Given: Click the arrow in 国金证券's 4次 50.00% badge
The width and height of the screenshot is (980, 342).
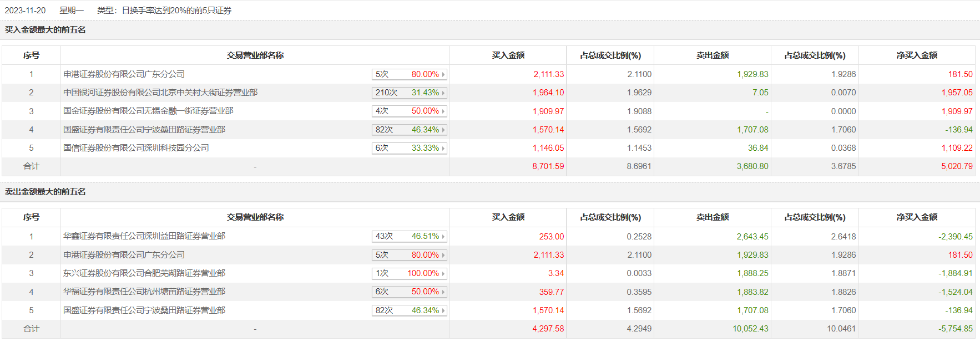Looking at the screenshot, I should 443,111.
